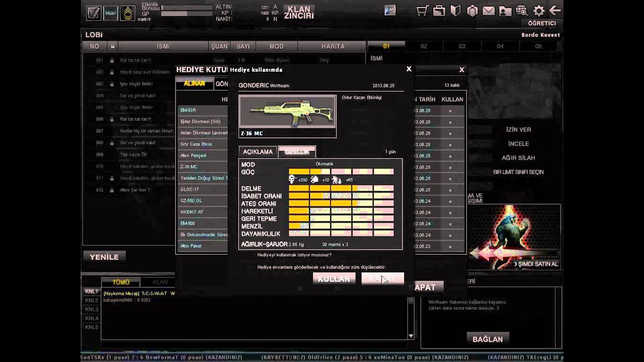Open the KLAN chat tab
Screen dimensions: 644x362
coord(160,283)
